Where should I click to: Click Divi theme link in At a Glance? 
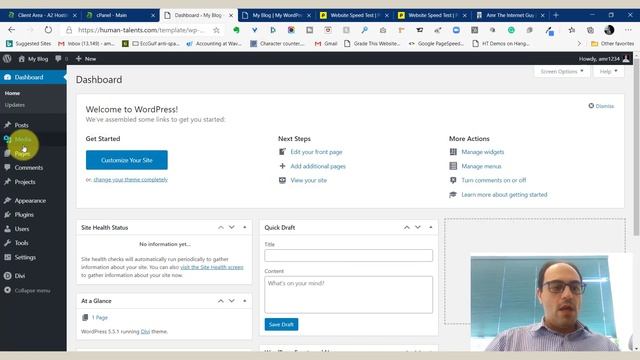(x=145, y=331)
